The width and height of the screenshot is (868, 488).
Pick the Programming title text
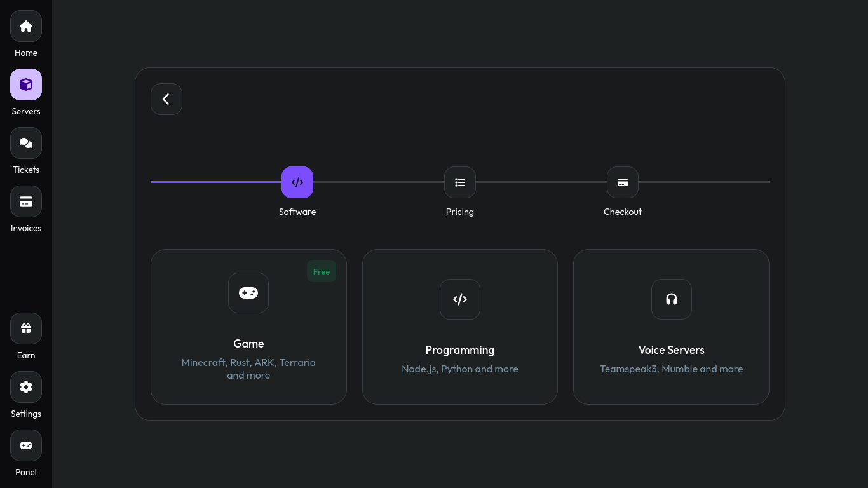(x=460, y=350)
